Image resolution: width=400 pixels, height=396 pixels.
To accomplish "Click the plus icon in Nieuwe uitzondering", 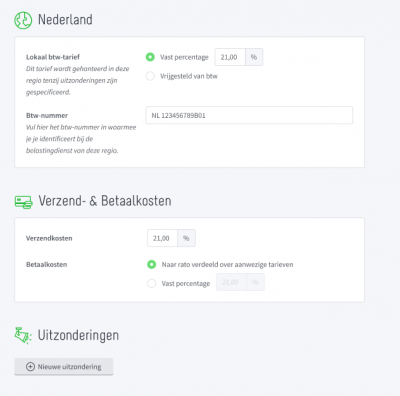I will tap(30, 367).
